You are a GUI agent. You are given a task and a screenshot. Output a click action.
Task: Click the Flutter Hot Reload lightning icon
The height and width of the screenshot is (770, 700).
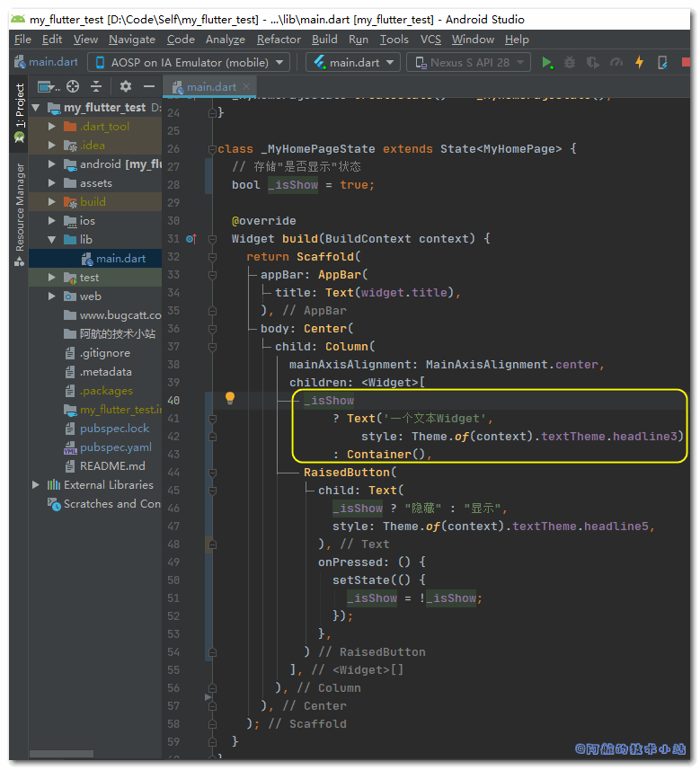pos(640,63)
